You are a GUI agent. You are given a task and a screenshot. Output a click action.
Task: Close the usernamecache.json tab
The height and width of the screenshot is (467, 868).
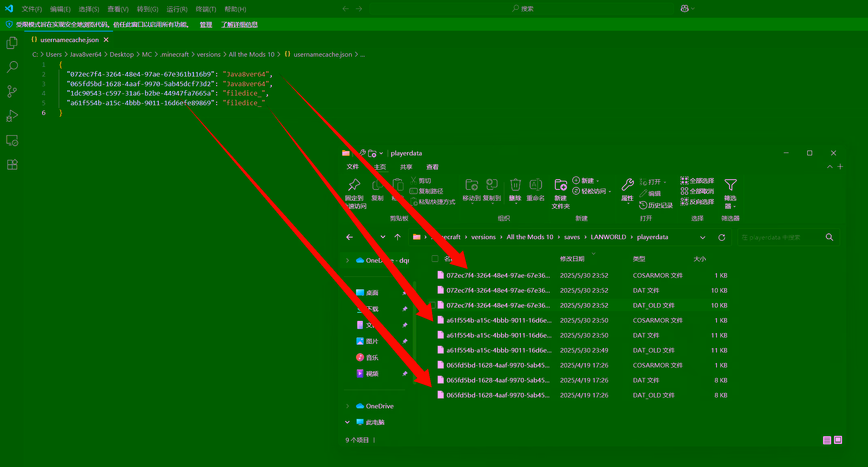(106, 40)
